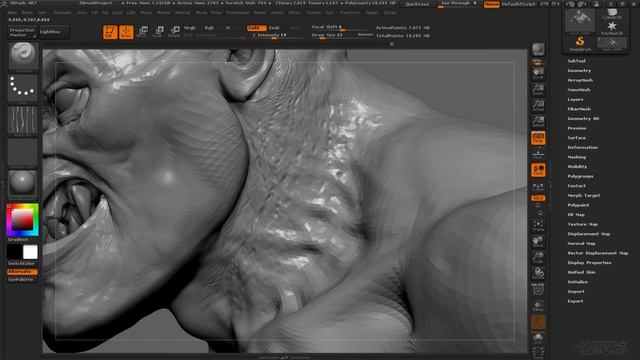Expand the Masking subpalette
Screen dimensions: 640x360
(576, 157)
